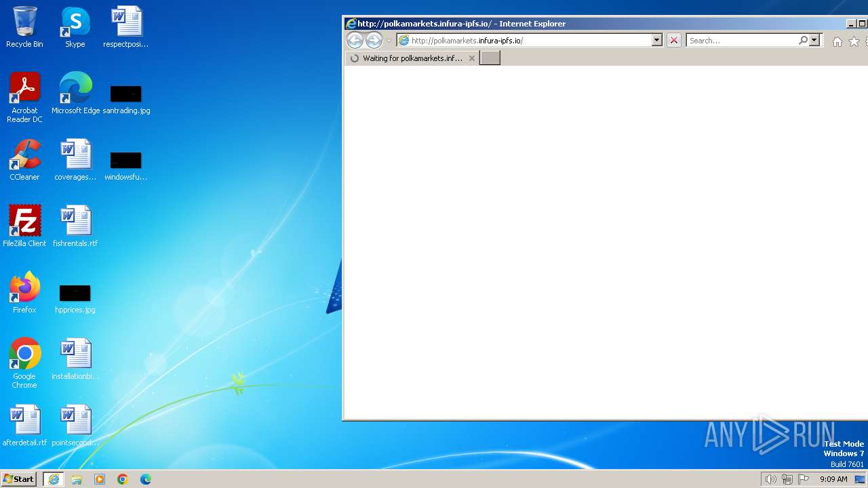The height and width of the screenshot is (488, 868).
Task: Launch Firefox from the desktop
Action: click(24, 293)
